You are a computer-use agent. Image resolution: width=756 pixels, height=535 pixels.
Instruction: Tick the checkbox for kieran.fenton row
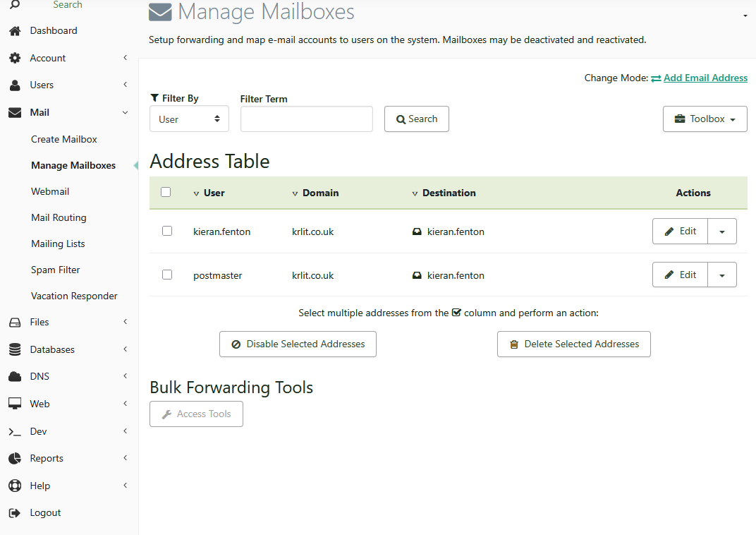point(167,231)
